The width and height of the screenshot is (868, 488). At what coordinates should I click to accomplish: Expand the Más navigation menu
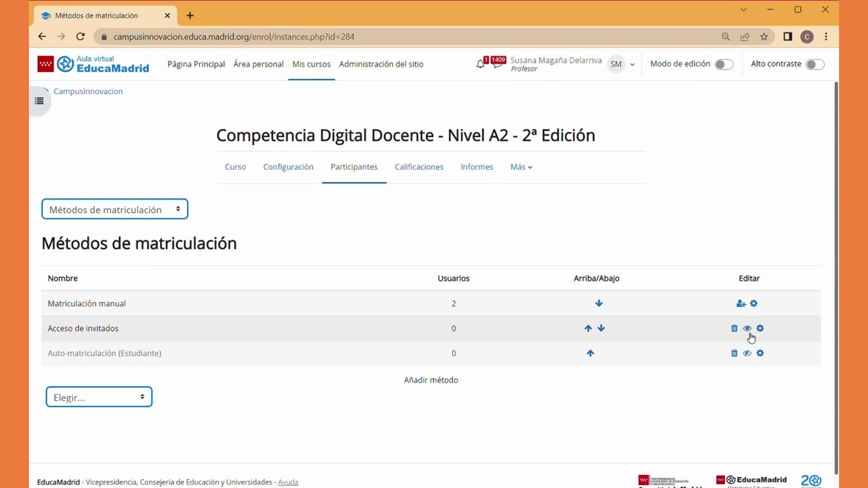tap(521, 167)
